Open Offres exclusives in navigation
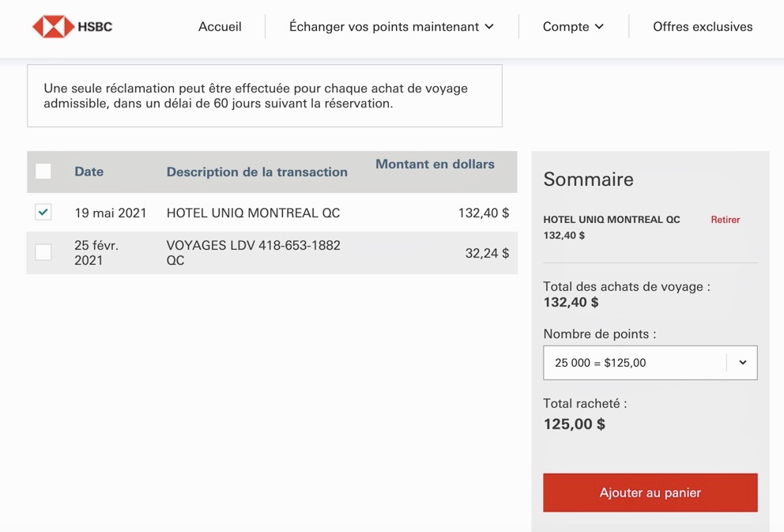 tap(702, 27)
